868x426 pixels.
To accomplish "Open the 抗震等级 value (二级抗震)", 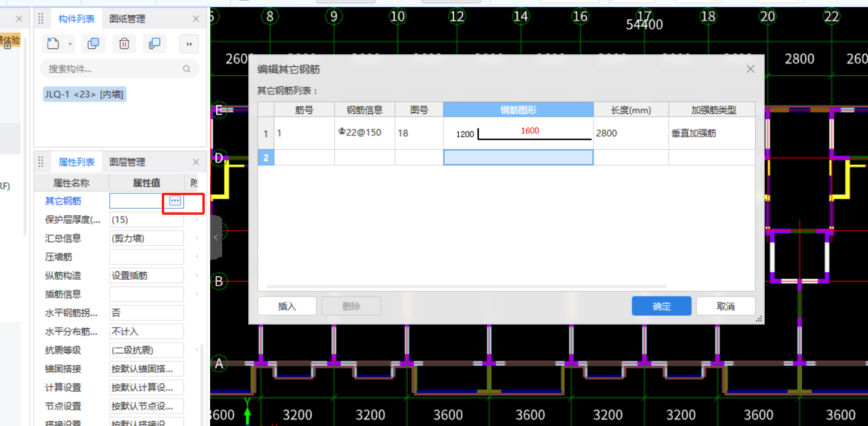I will (x=146, y=350).
